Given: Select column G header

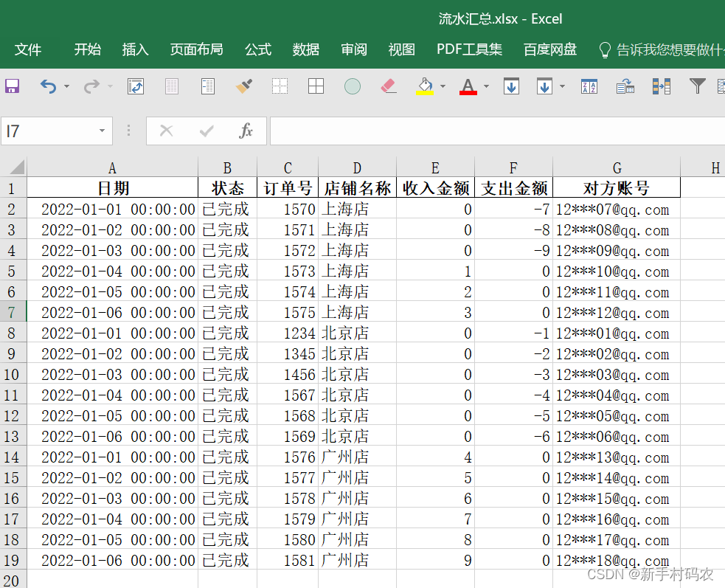Looking at the screenshot, I should pyautogui.click(x=617, y=167).
